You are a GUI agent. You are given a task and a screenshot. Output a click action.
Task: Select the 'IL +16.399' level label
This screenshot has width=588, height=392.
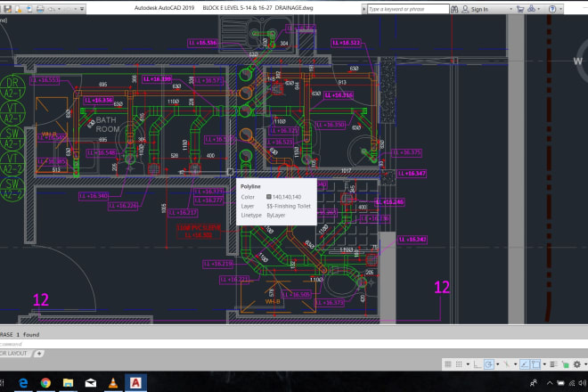(157, 79)
